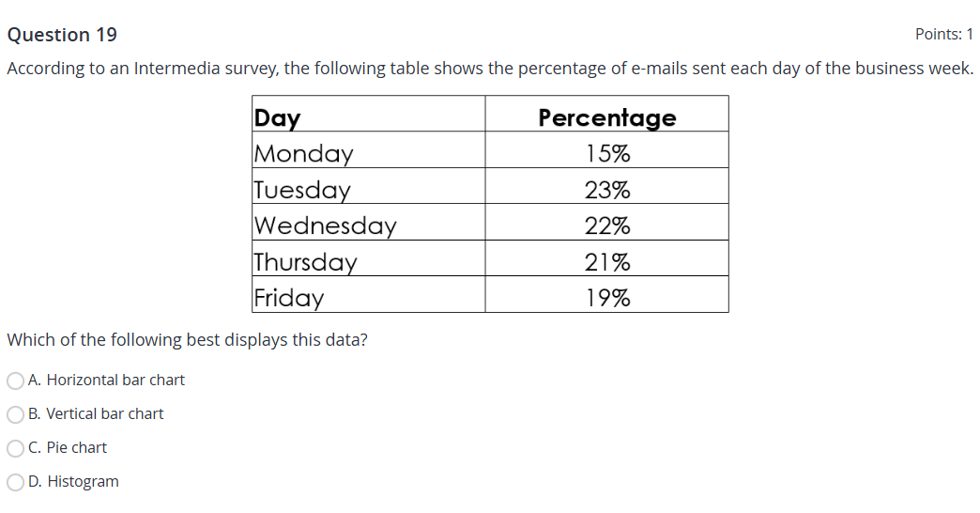Choose the Vertical bar chart option
The height and width of the screenshot is (513, 980).
(16, 414)
